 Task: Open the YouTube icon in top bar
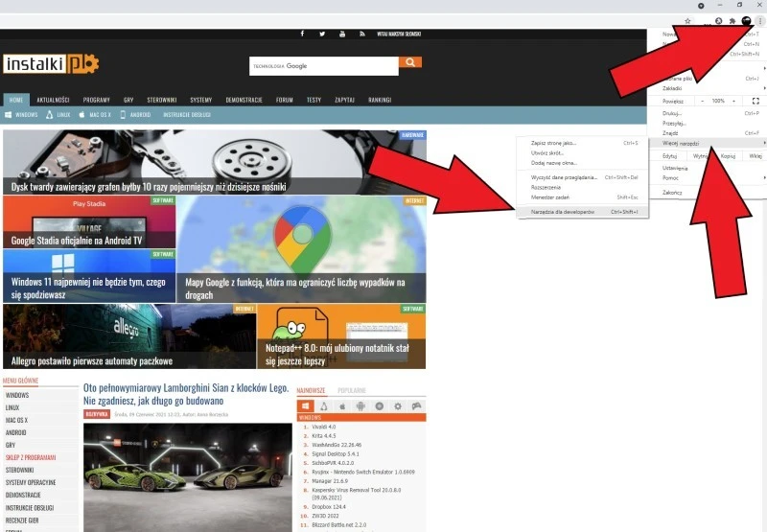tap(342, 34)
